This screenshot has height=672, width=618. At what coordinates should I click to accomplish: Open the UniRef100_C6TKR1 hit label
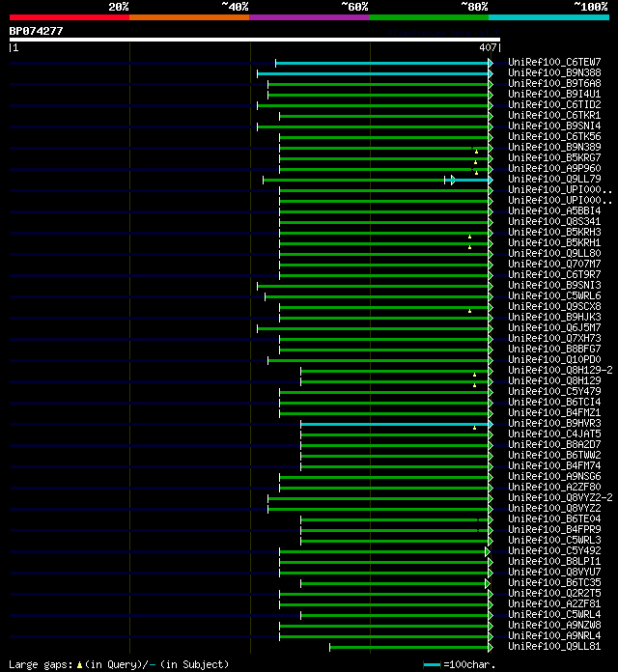pos(554,115)
